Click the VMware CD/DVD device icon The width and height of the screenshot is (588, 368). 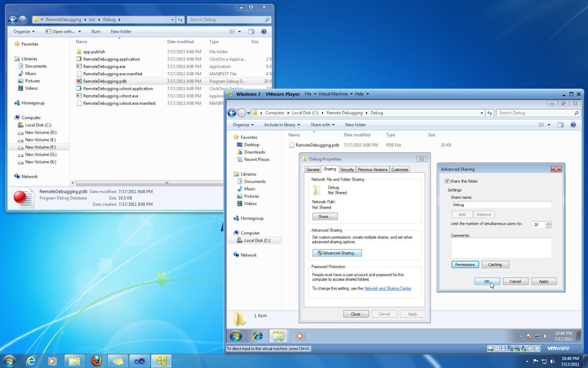click(x=497, y=348)
